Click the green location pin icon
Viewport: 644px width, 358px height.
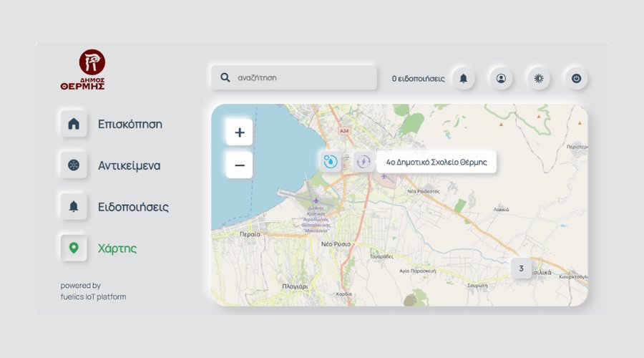coord(74,248)
